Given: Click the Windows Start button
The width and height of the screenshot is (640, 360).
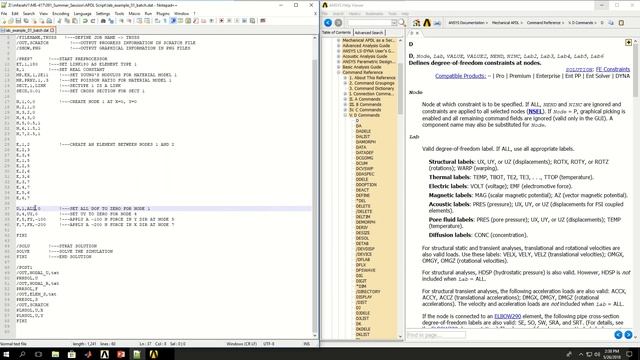Looking at the screenshot, I should click(x=6, y=354).
